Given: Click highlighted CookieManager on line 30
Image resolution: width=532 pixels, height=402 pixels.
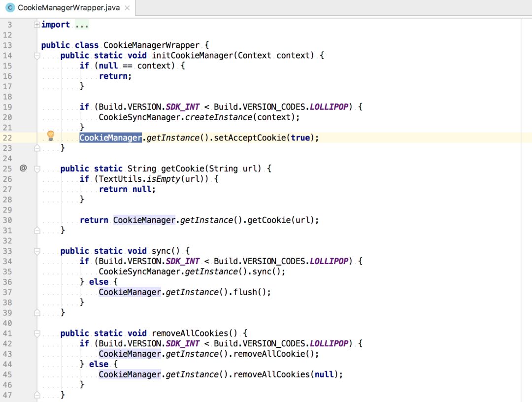Looking at the screenshot, I should pos(144,220).
